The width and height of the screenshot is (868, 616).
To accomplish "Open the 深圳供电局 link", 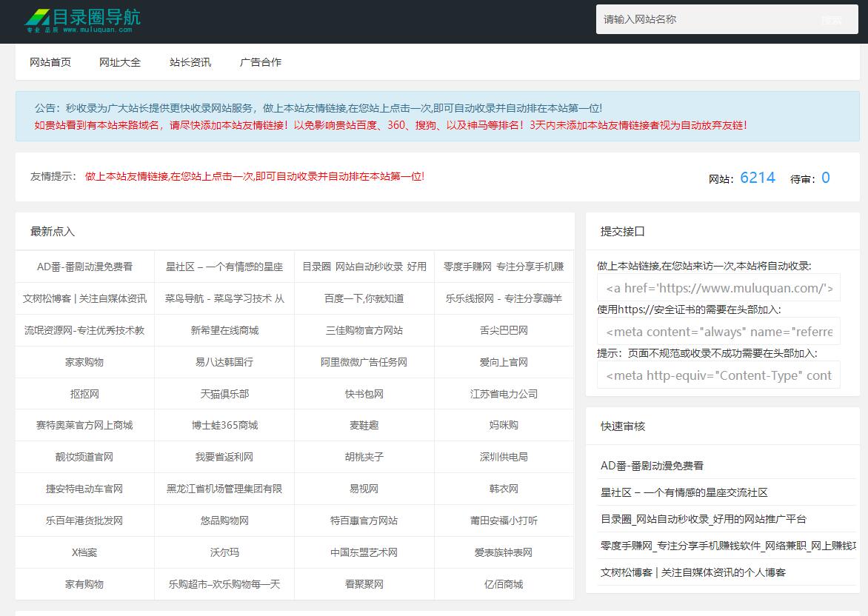I will (x=505, y=457).
